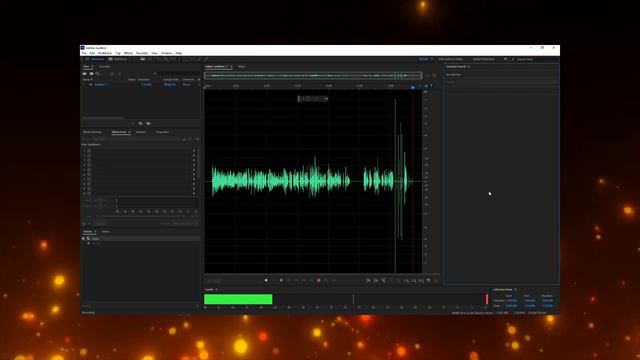The image size is (640, 360).
Task: Switch to the Media Browser tab
Action: (92, 132)
